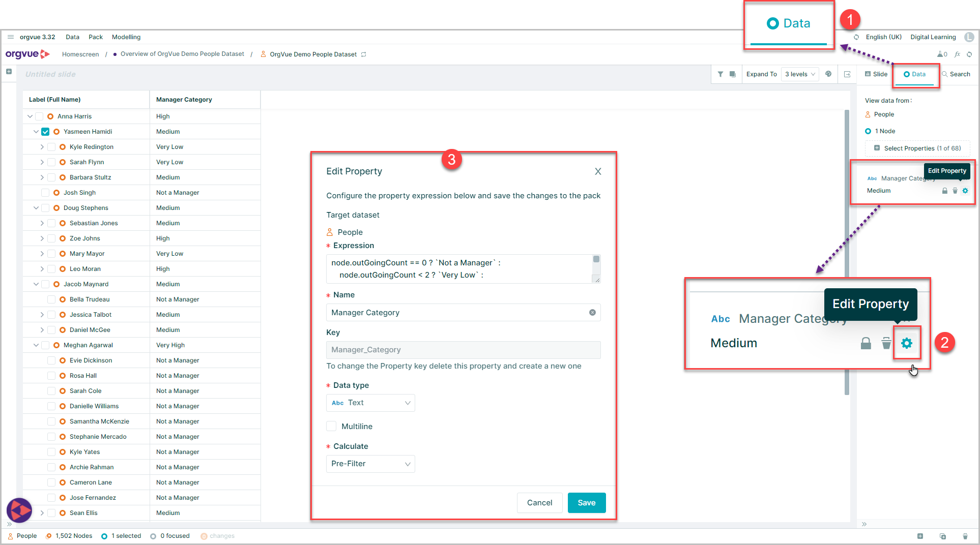The width and height of the screenshot is (980, 545).
Task: Open the round orgvue help launcher
Action: [19, 510]
